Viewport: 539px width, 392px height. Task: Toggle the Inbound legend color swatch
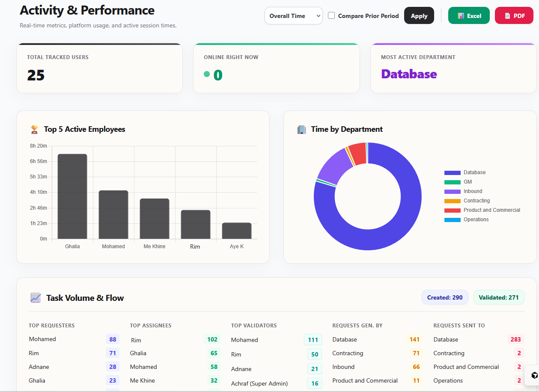[453, 191]
